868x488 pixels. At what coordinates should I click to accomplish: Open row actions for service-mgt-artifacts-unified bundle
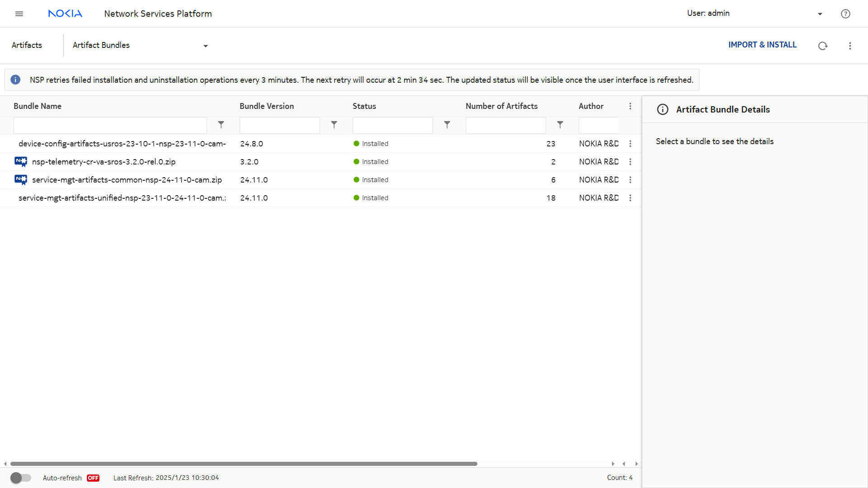(630, 198)
